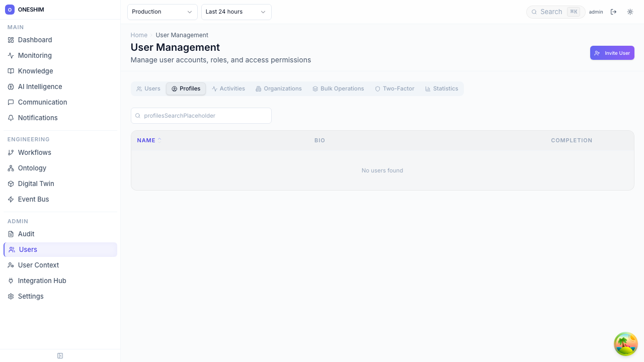Open the Last 24 hours dropdown
644x362 pixels.
coord(236,12)
